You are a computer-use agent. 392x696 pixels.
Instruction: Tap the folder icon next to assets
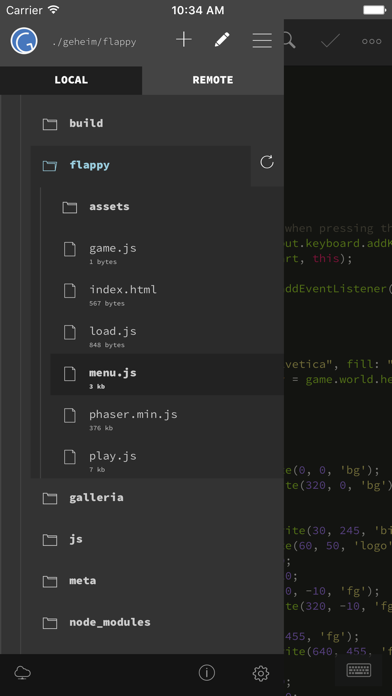click(x=70, y=207)
